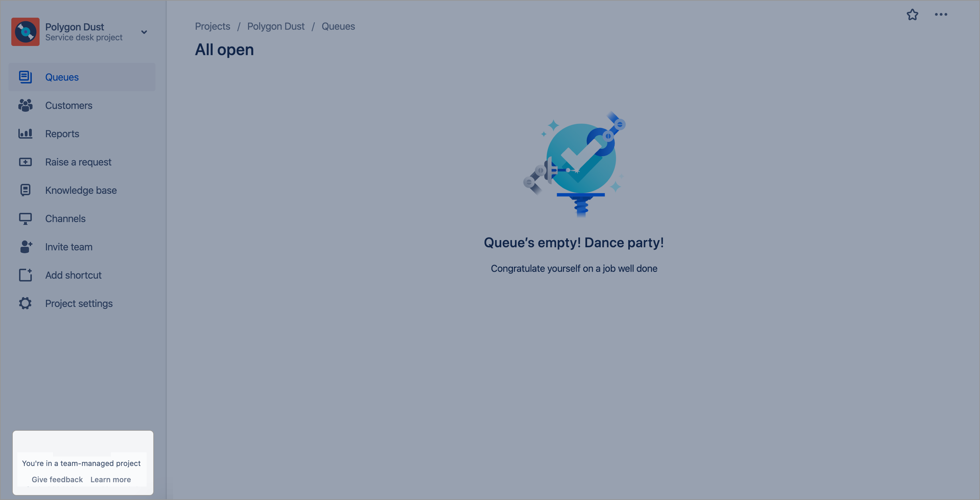Screen dimensions: 980x500
Task: Click the Project settings gear icon
Action: (25, 303)
